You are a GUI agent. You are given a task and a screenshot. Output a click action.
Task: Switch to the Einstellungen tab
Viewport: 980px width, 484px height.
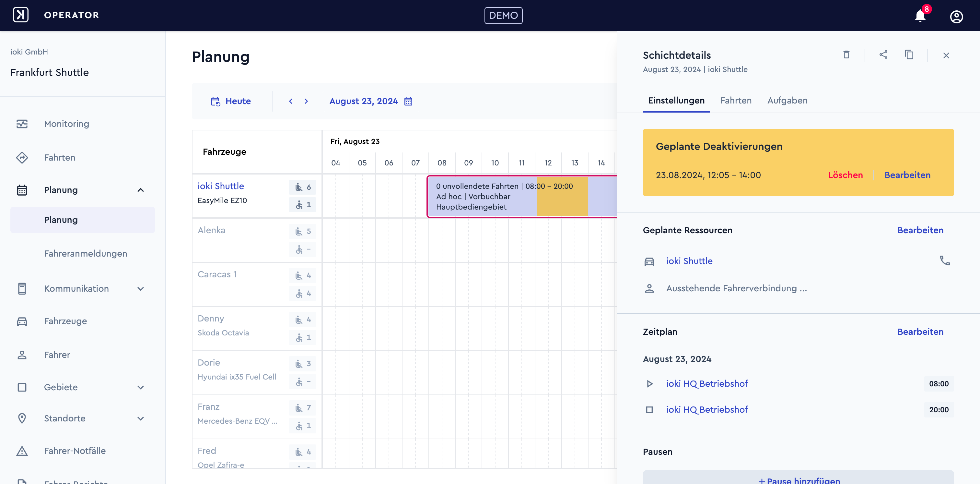pos(676,101)
